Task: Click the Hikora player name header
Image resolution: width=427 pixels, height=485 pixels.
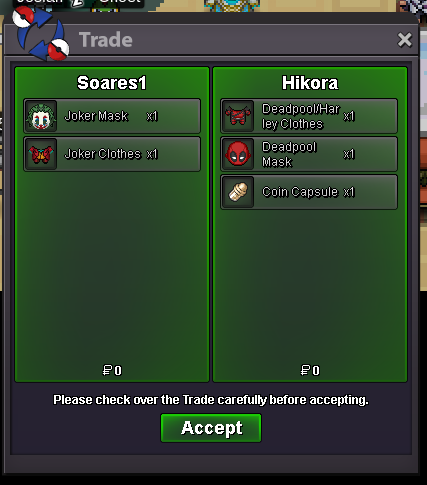Action: 310,83
